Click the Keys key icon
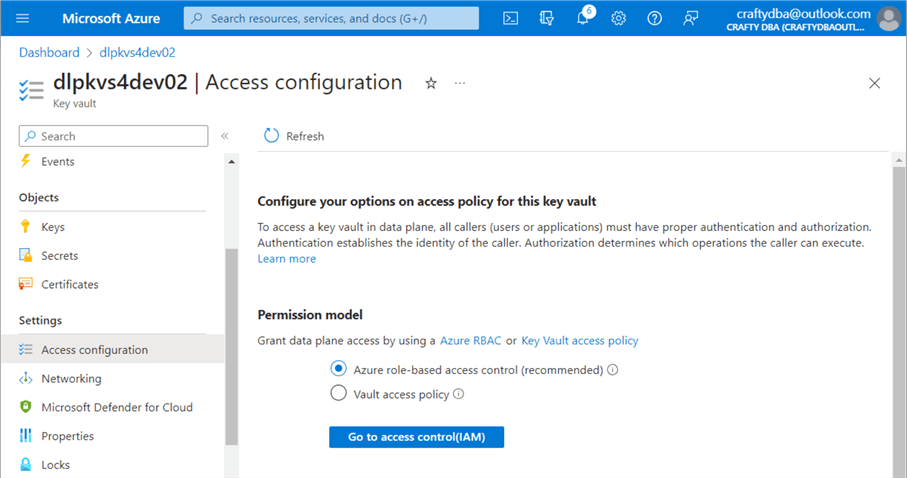907x478 pixels. (x=25, y=226)
